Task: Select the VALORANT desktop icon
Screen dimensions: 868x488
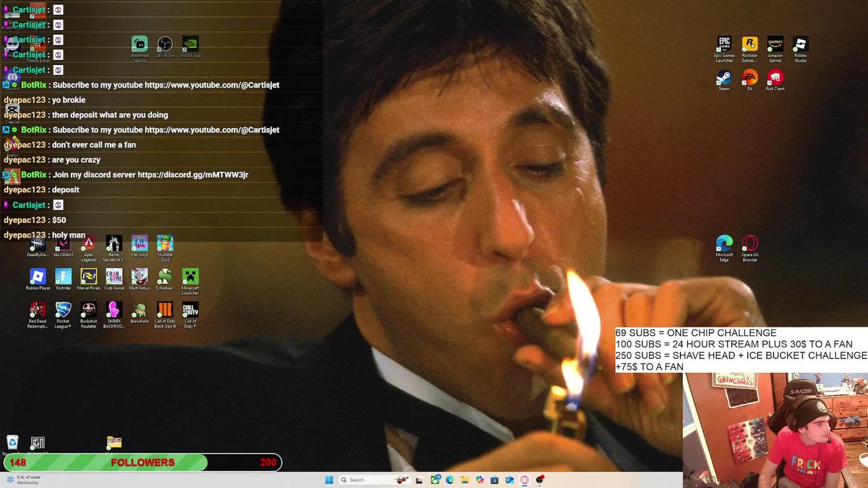Action: [63, 247]
